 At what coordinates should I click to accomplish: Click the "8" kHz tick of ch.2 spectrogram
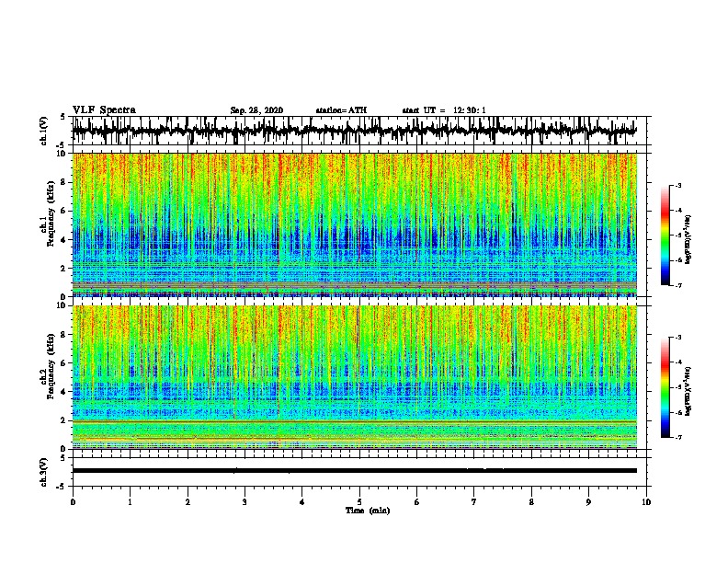[x=64, y=334]
